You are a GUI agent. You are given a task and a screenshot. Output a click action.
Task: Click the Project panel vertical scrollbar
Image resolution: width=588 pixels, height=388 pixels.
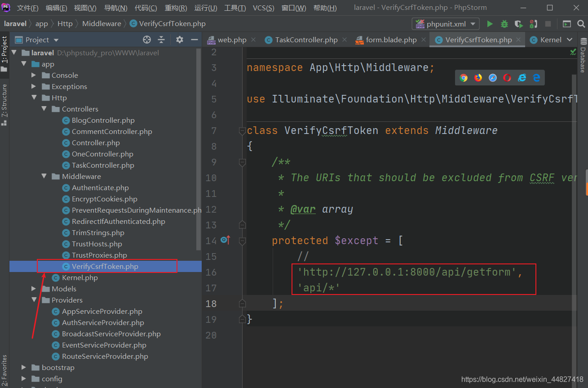[x=199, y=150]
